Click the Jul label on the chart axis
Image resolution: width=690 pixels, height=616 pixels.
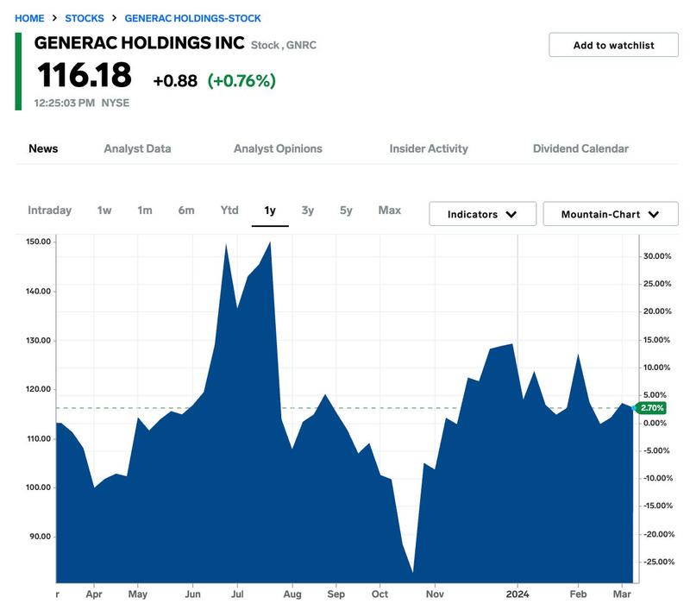click(237, 594)
